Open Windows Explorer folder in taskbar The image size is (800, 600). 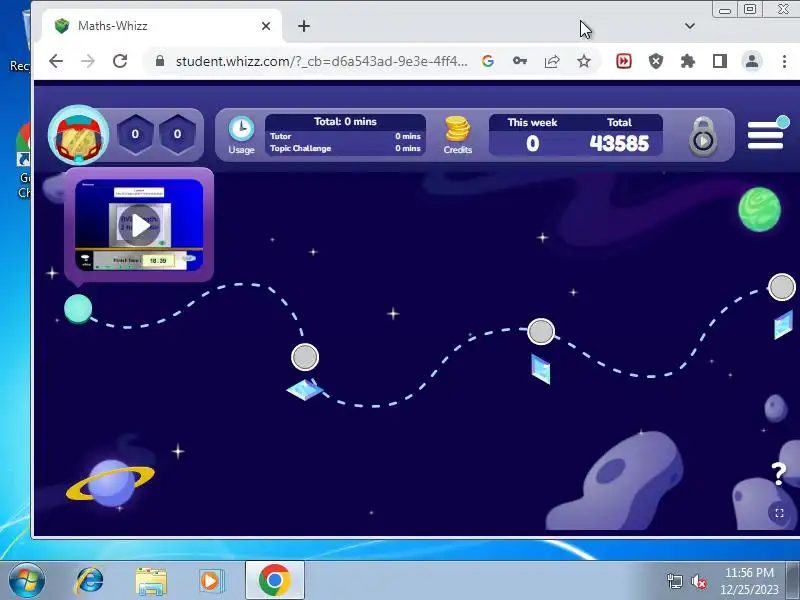[151, 581]
